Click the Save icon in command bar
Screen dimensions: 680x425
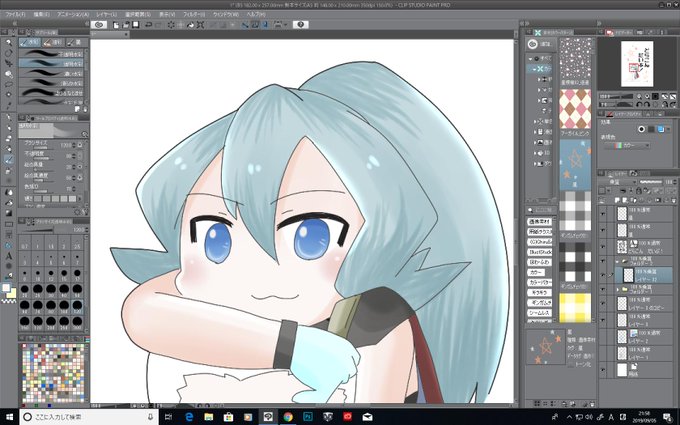click(136, 25)
